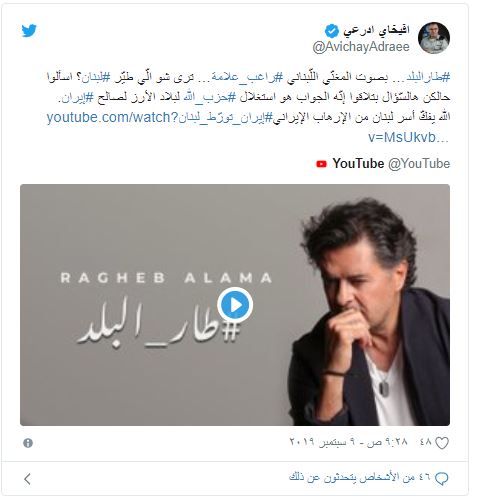Image resolution: width=478 pixels, height=497 pixels.
Task: Click the red YouTube icon
Action: click(x=321, y=164)
